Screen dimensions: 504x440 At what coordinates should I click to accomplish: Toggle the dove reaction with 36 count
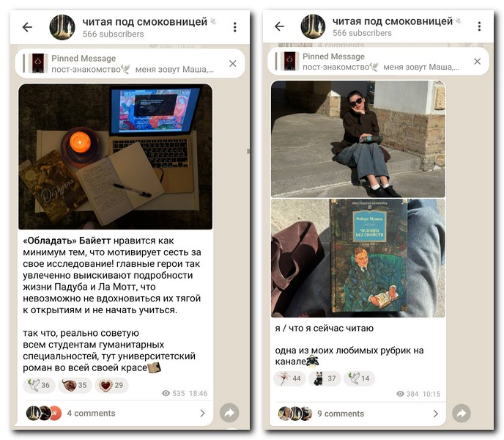click(40, 385)
